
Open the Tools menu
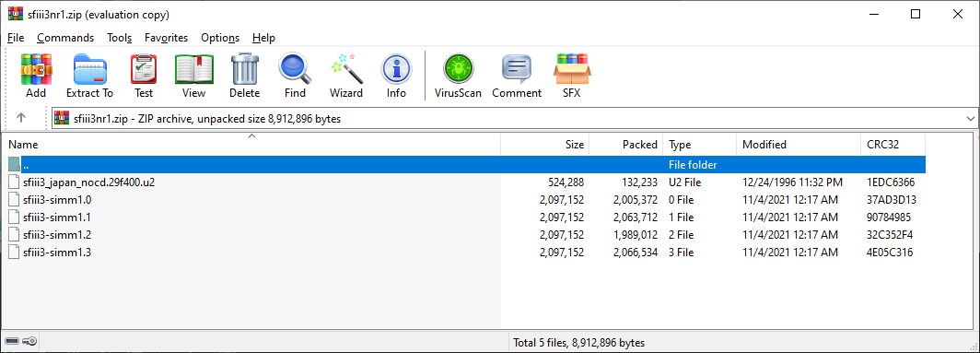point(120,38)
